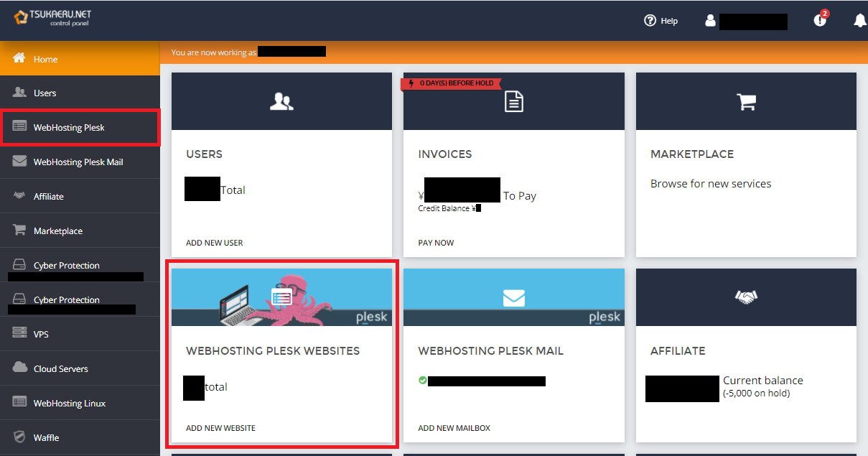Select Cloud Servers in the sidebar
This screenshot has height=456, width=868.
pyautogui.click(x=19, y=368)
